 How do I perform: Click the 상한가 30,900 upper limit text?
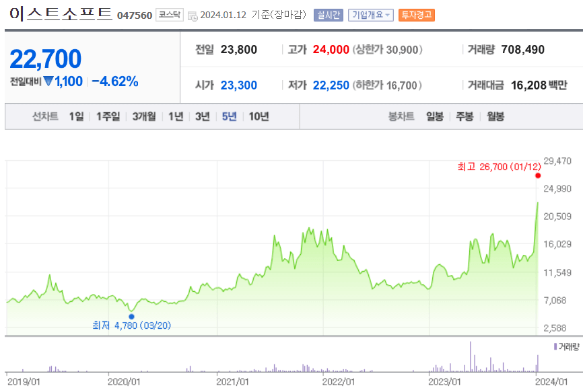click(x=387, y=50)
